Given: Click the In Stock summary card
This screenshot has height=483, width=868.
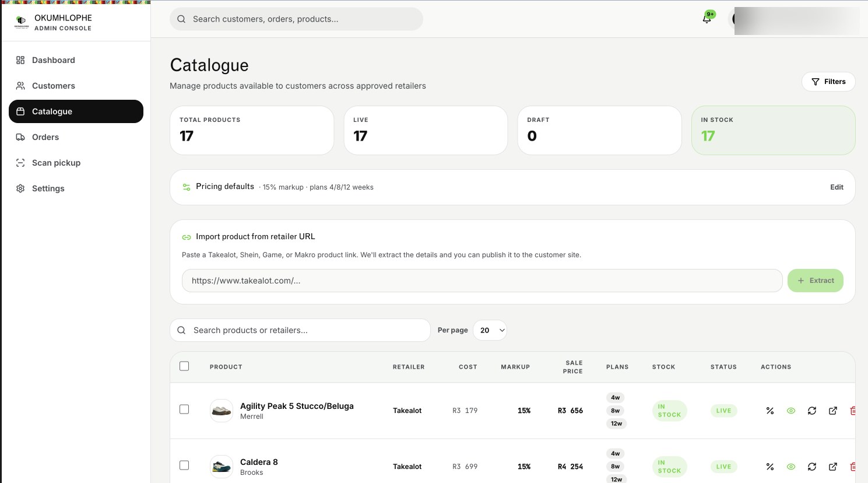Looking at the screenshot, I should [773, 130].
